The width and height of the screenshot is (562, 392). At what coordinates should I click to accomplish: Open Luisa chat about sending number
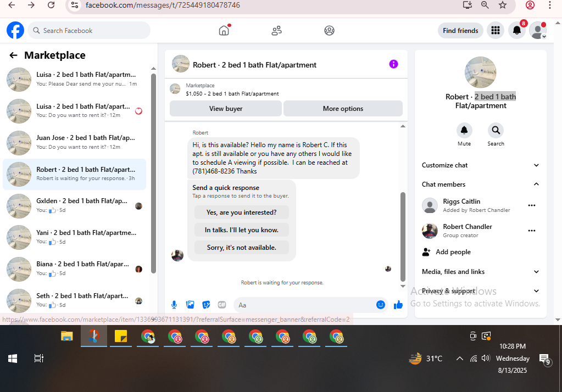(75, 79)
